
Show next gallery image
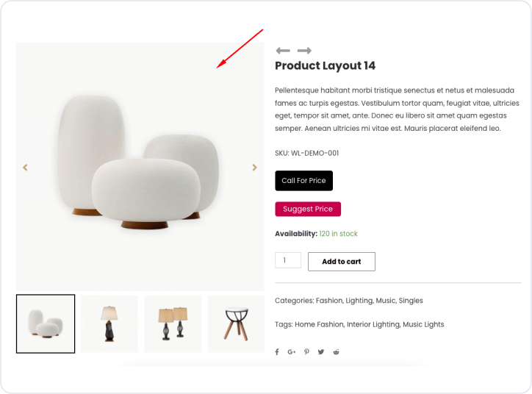pyautogui.click(x=255, y=168)
